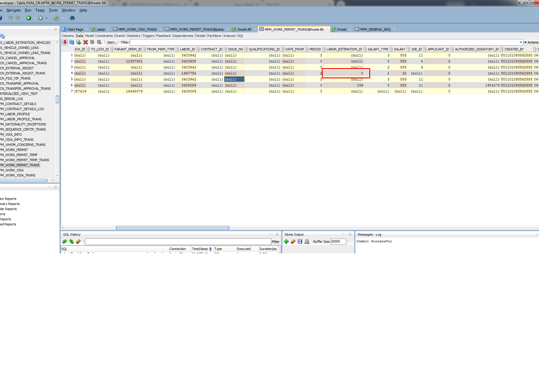The width and height of the screenshot is (539, 392).
Task: Click the SQL History Clear eraser icon
Action: 78,242
